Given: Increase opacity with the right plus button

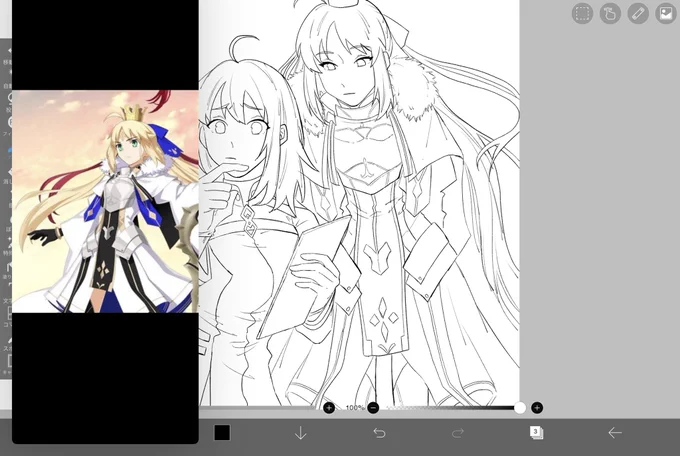Looking at the screenshot, I should click(x=537, y=408).
